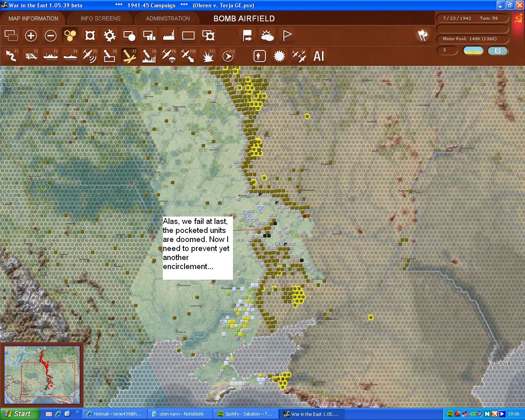
Task: Zoom in the map with plus icon
Action: pyautogui.click(x=31, y=36)
